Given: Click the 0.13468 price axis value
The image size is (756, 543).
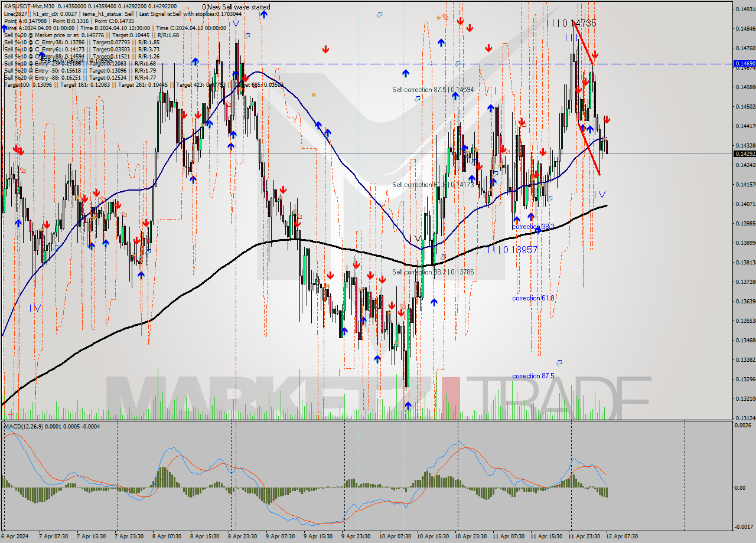Looking at the screenshot, I should point(745,340).
